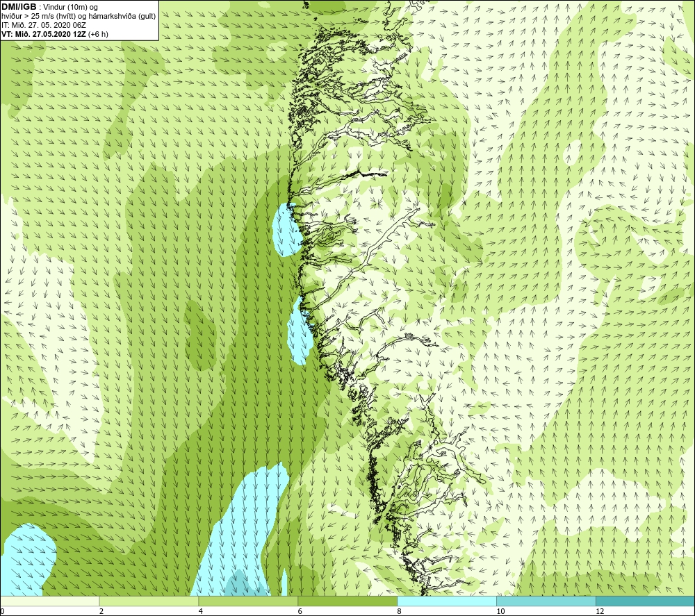The image size is (695, 616).
Task: Click the 'VT: Mið. 27.05.2020 12Z' valid time
Action: tap(44, 34)
